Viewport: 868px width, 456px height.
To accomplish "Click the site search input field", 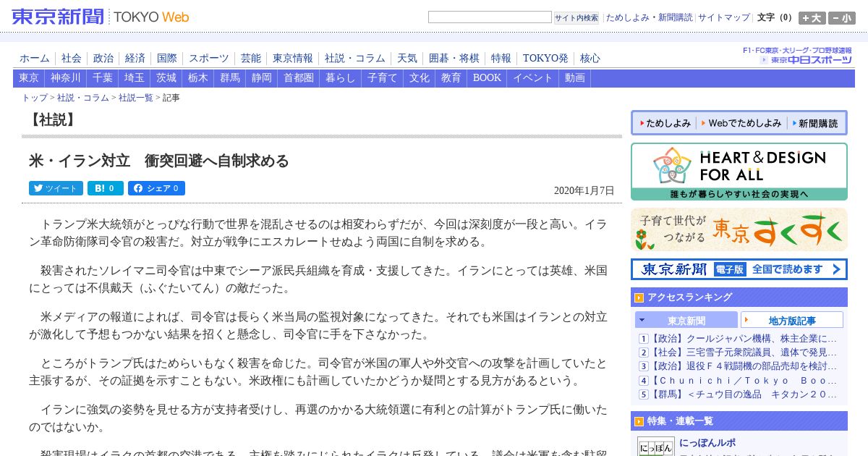I will click(490, 17).
